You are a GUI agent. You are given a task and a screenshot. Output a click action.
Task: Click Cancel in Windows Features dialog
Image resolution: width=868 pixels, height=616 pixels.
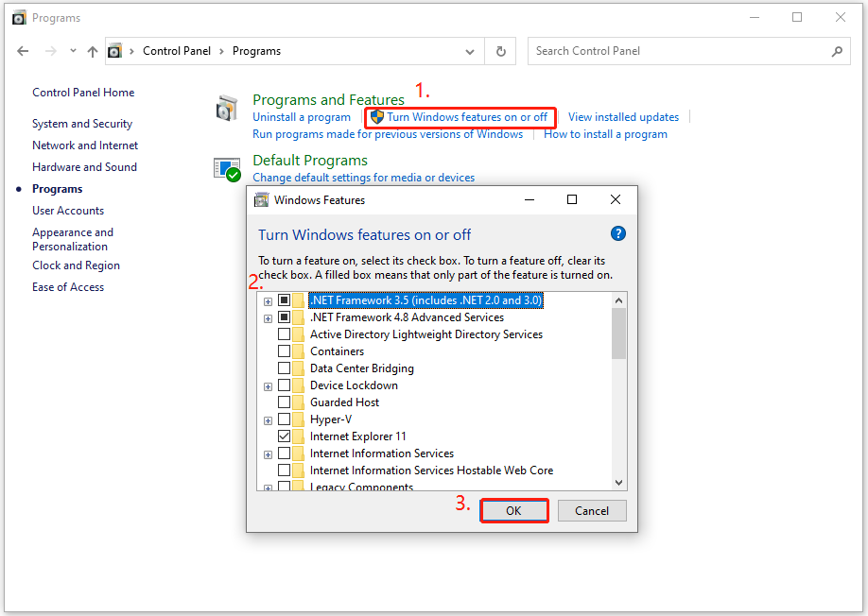[x=592, y=511]
